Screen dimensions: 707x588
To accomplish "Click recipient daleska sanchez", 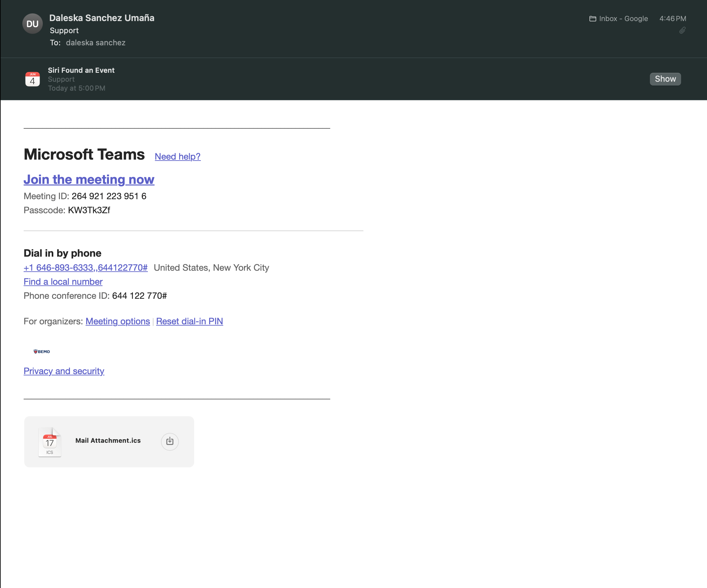I will pos(95,43).
